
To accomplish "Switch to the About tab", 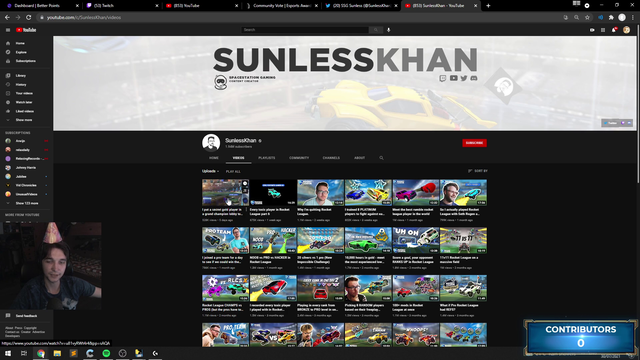I will pyautogui.click(x=360, y=158).
